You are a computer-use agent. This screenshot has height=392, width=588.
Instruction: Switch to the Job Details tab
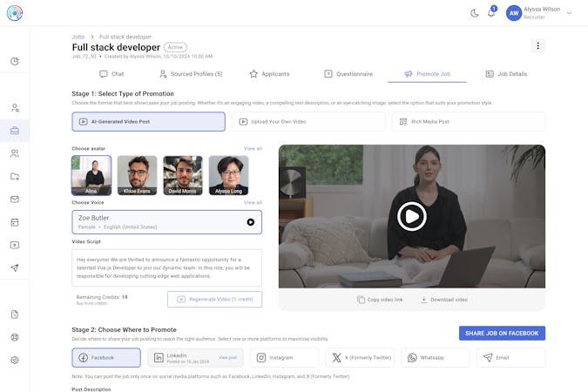pyautogui.click(x=506, y=74)
